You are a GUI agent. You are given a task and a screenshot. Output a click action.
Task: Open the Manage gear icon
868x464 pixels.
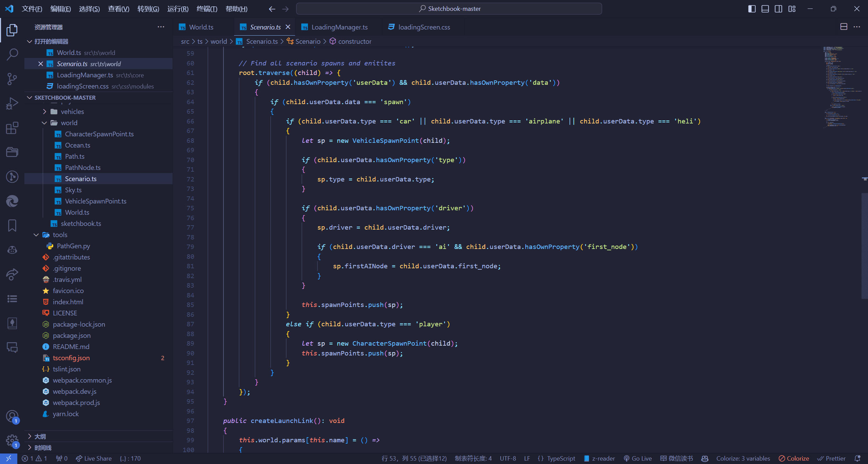tap(12, 441)
